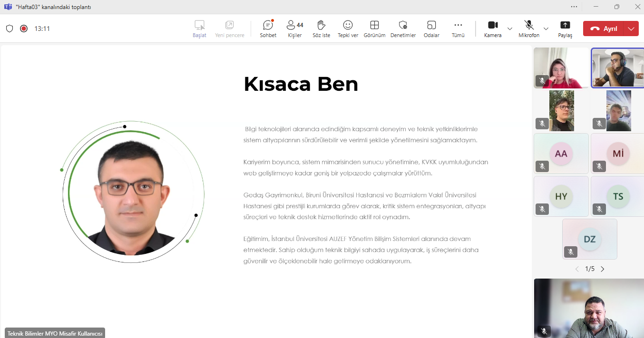Open Odalar breakout rooms
This screenshot has height=338, width=644.
point(431,29)
